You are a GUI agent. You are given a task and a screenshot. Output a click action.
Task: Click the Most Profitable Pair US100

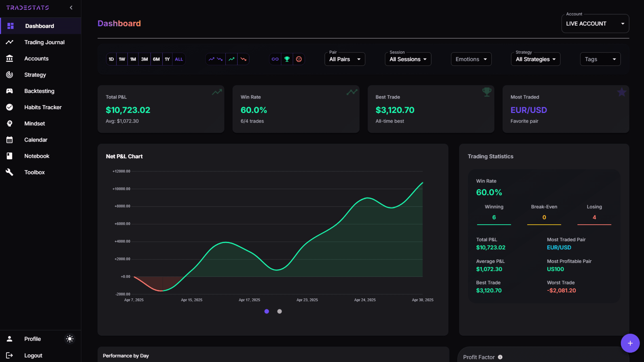(555, 269)
